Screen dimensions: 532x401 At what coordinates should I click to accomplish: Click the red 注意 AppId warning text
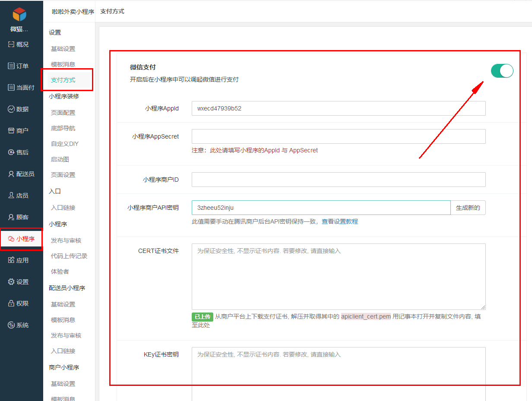click(x=255, y=150)
